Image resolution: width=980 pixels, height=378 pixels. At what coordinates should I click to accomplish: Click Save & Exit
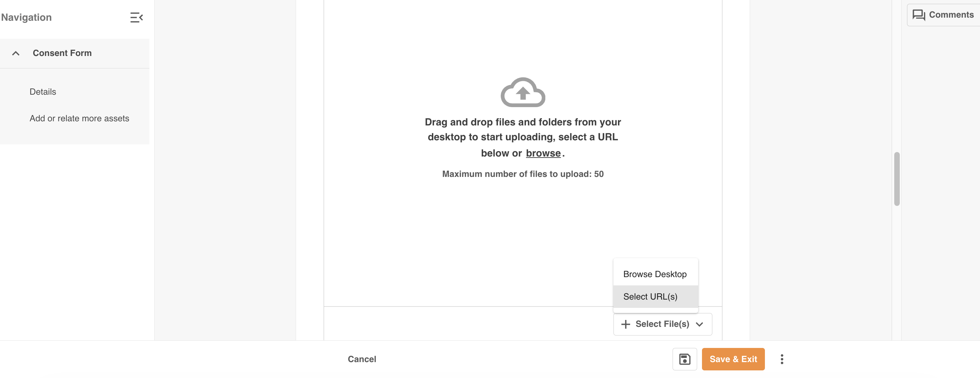[x=733, y=359]
